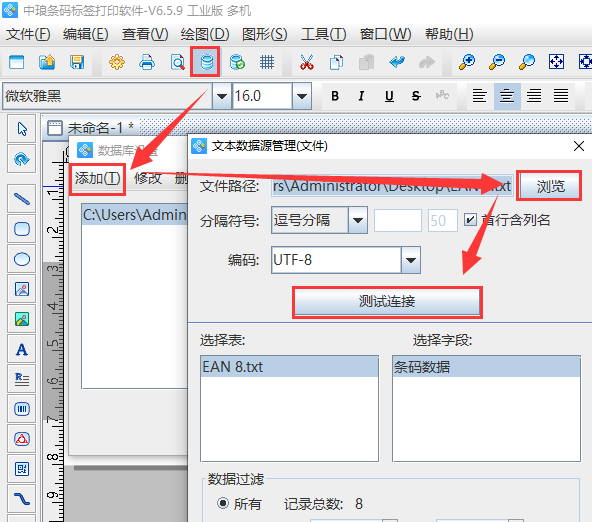
Task: Open the 工具(T) menu
Action: [x=324, y=34]
